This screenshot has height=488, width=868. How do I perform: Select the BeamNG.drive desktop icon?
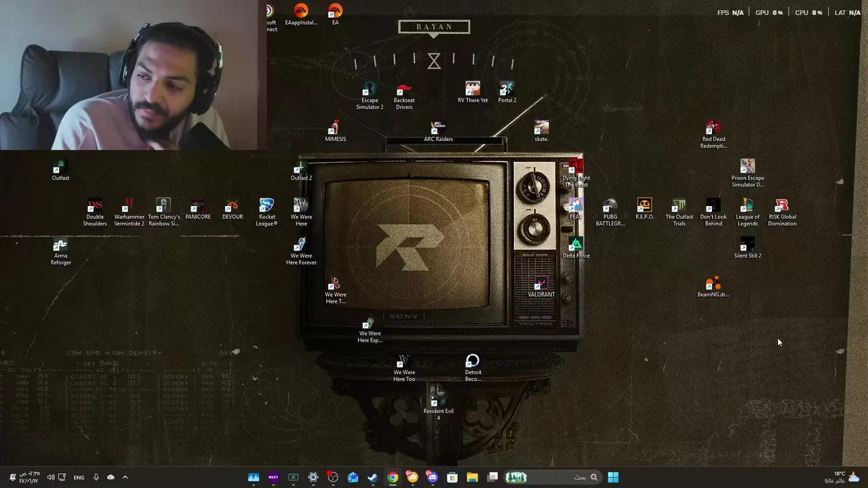[x=713, y=287]
